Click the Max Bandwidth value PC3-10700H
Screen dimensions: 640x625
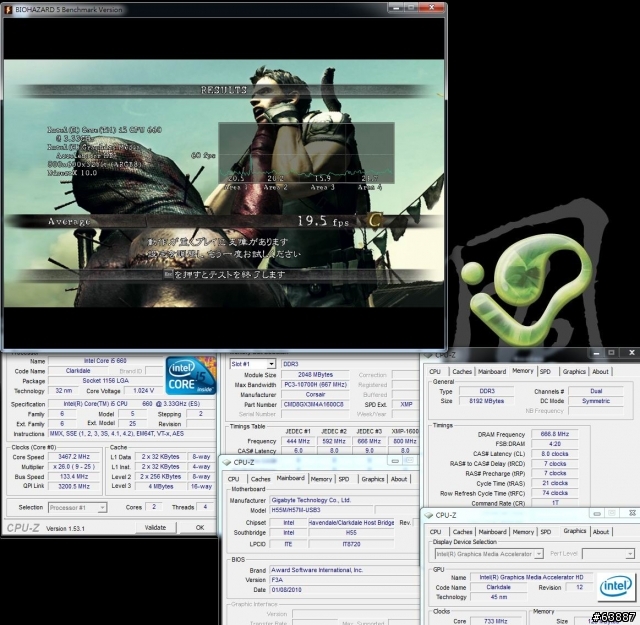click(x=315, y=385)
